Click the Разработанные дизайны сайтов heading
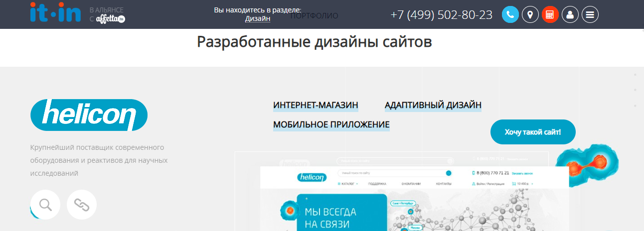Screen dimensions: 644x231 315,42
